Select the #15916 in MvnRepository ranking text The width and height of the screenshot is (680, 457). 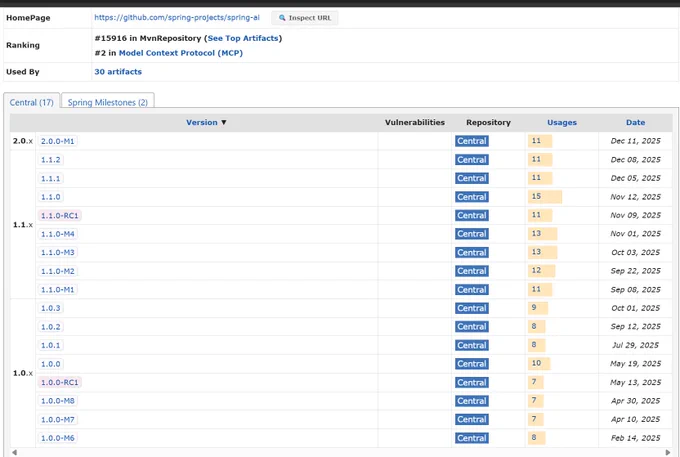pos(148,38)
